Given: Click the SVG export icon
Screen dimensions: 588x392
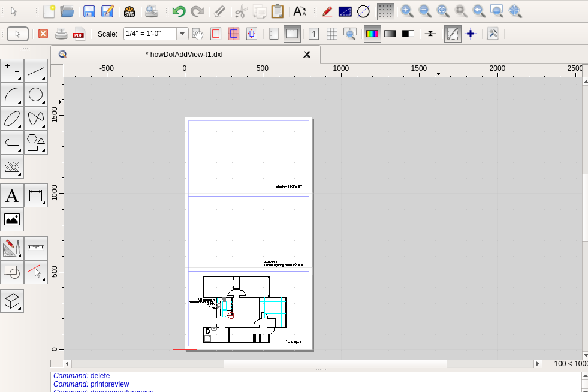Looking at the screenshot, I should pyautogui.click(x=129, y=11).
